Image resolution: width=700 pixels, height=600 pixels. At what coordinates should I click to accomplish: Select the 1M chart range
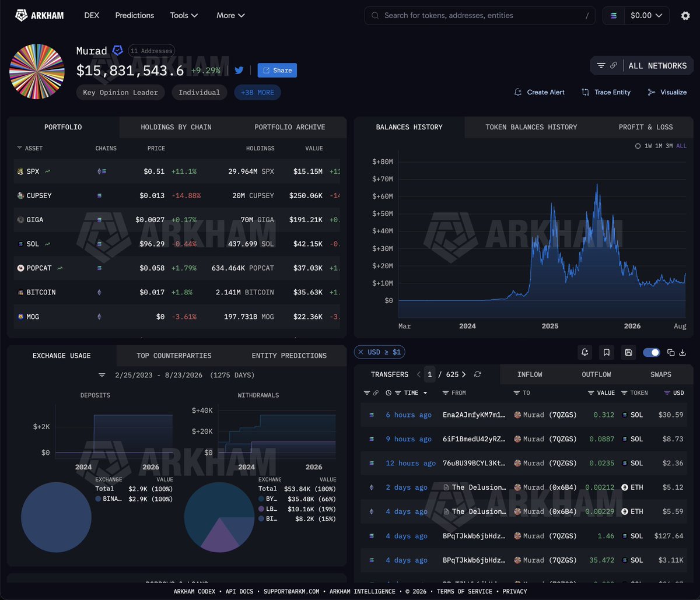pyautogui.click(x=659, y=146)
